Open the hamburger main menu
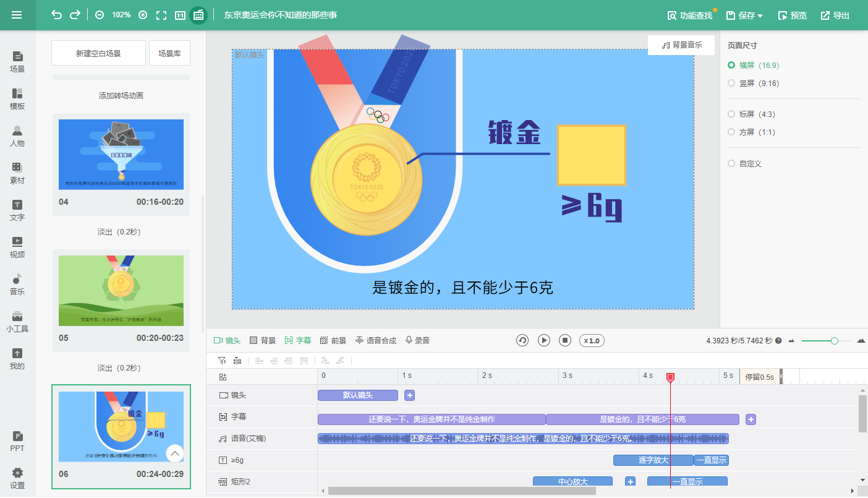 (x=17, y=15)
